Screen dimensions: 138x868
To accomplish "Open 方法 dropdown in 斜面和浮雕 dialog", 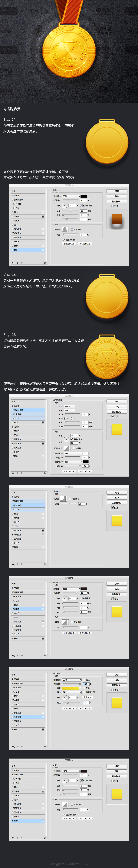I will coord(70,410).
